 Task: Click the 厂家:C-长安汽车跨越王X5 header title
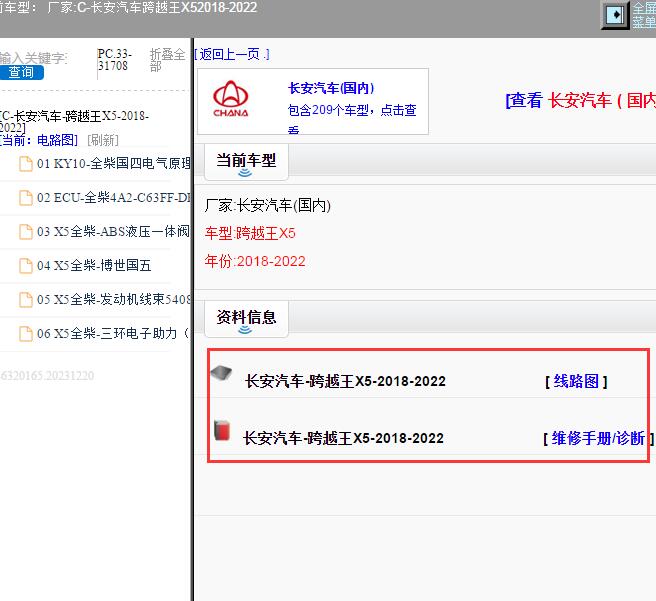click(152, 8)
